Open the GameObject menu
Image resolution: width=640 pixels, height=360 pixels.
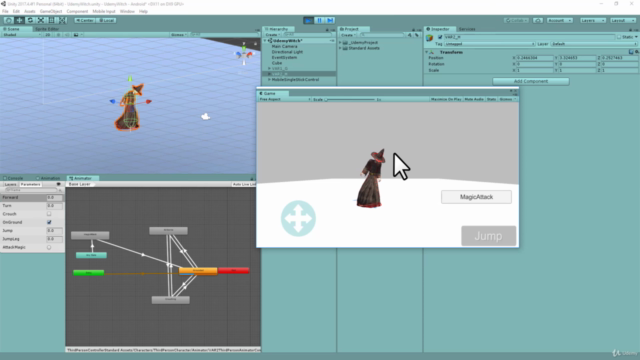coord(51,11)
